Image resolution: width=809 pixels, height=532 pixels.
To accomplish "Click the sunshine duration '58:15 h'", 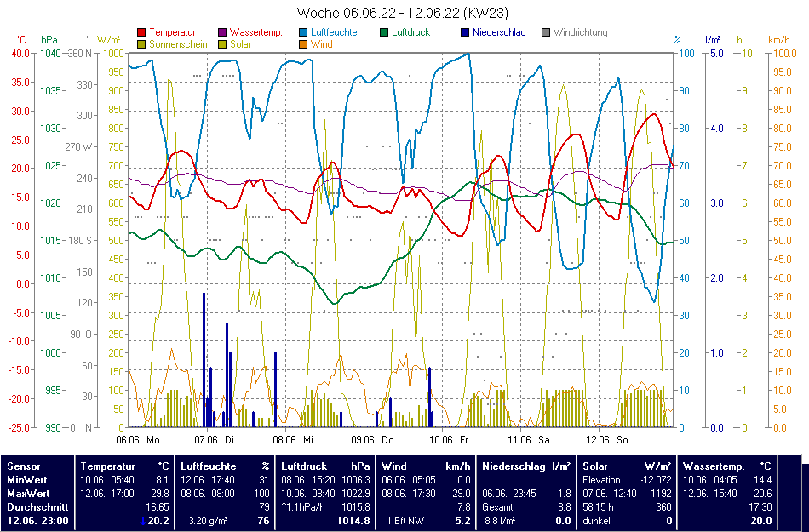I will [599, 507].
